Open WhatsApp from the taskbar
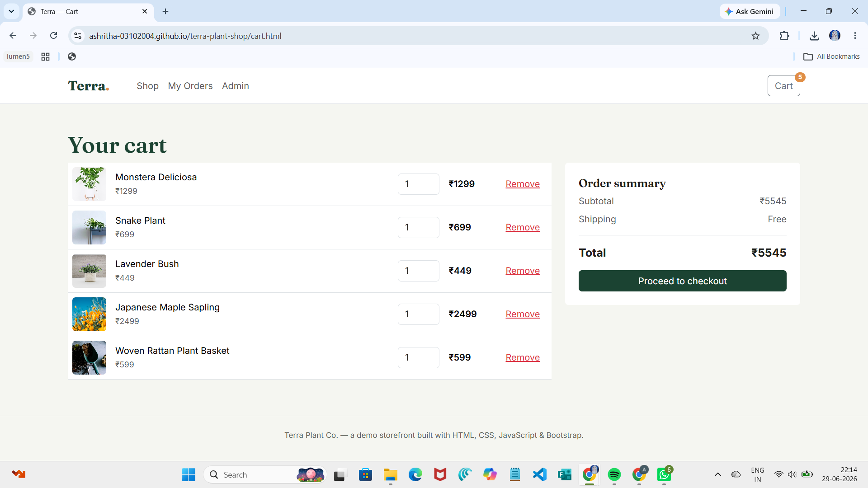 coord(664,474)
